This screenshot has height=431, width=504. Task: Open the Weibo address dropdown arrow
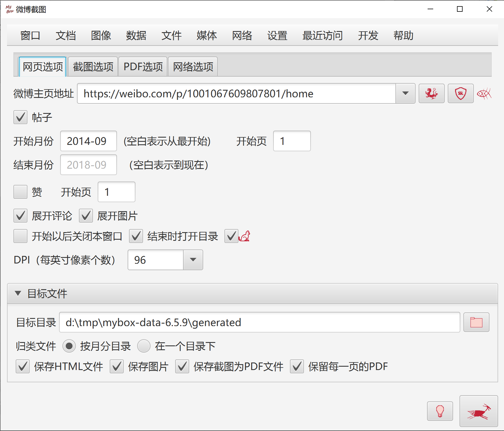(405, 93)
